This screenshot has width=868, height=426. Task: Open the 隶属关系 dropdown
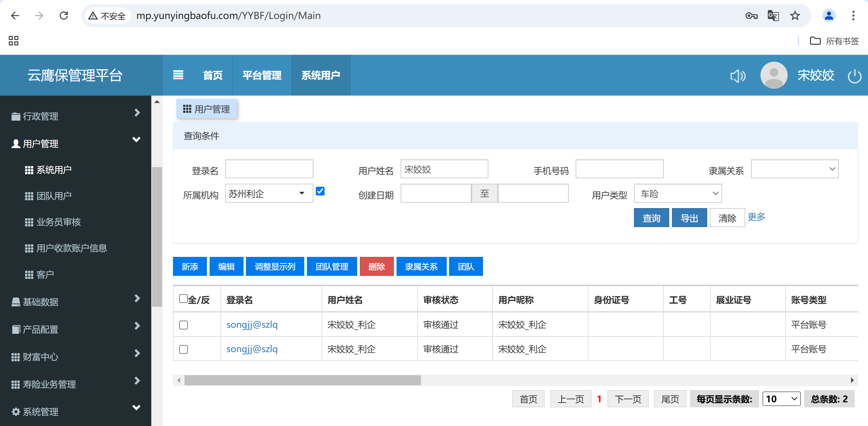pyautogui.click(x=794, y=169)
